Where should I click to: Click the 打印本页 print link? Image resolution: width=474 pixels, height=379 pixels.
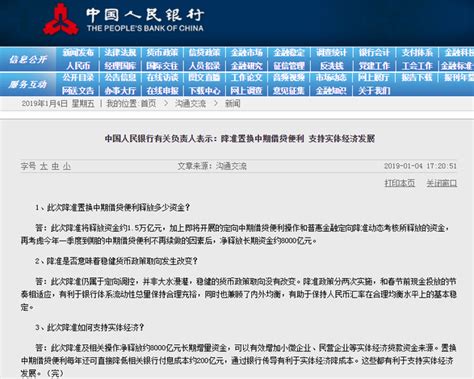tap(400, 183)
